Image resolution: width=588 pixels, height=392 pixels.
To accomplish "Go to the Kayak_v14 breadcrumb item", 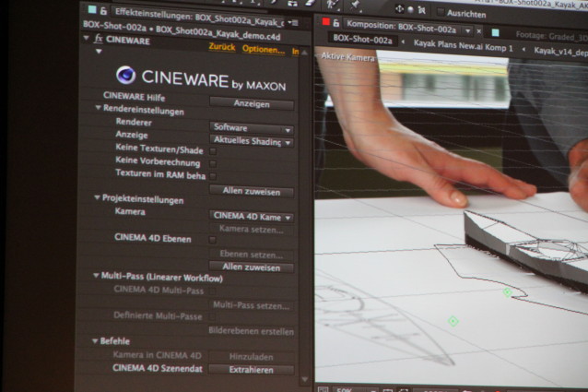I will (561, 52).
